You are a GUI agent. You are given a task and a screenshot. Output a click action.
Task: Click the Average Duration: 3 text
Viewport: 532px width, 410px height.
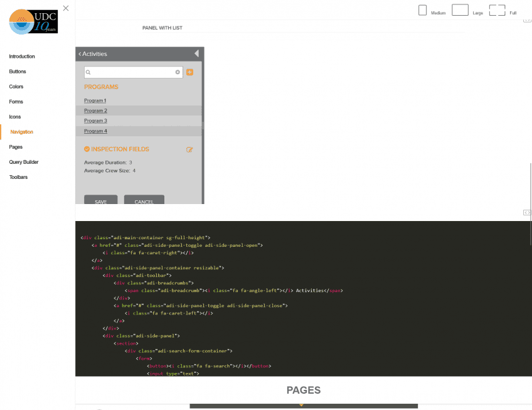(108, 163)
